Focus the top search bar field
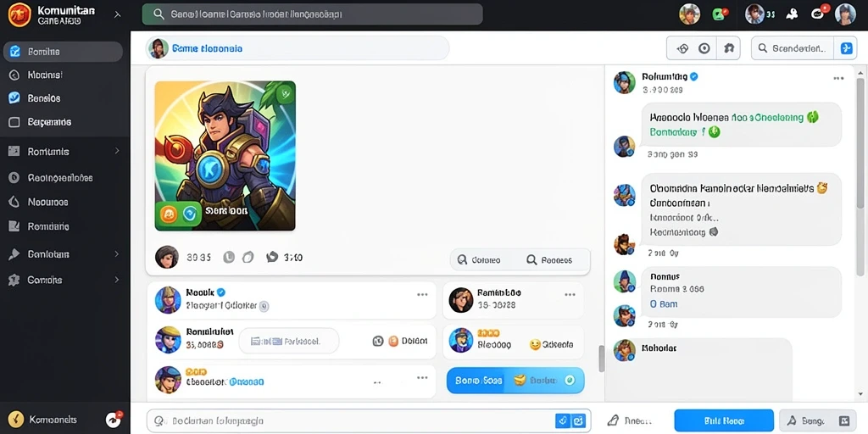The width and height of the screenshot is (868, 434). [313, 14]
